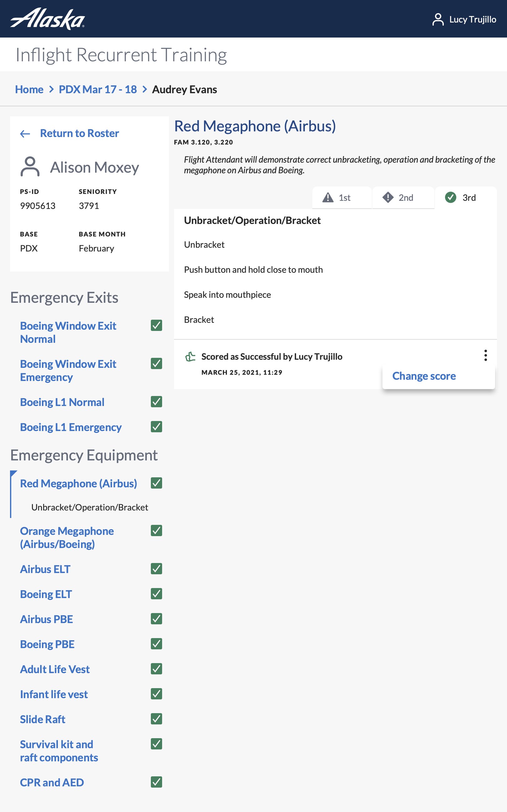Viewport: 507px width, 812px height.
Task: Open Slide Raft drill
Action: coord(43,719)
